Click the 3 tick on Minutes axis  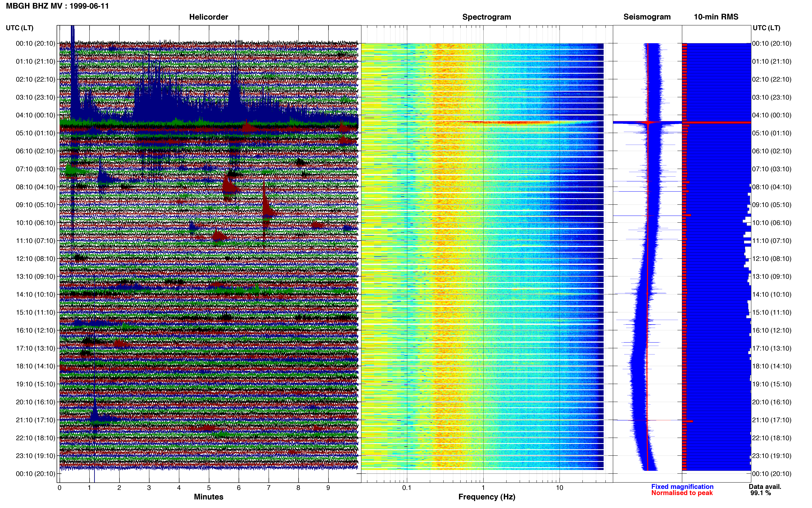[x=149, y=488]
